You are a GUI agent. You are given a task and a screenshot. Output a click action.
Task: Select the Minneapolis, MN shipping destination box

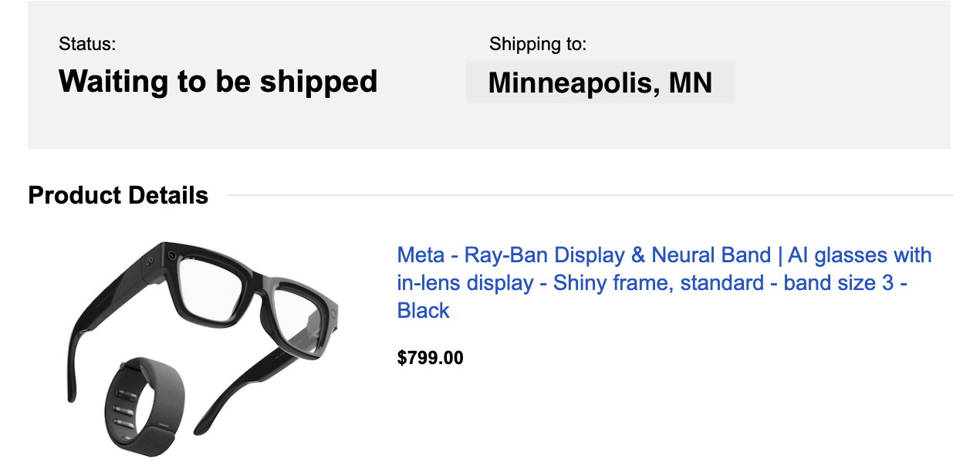pos(600,83)
